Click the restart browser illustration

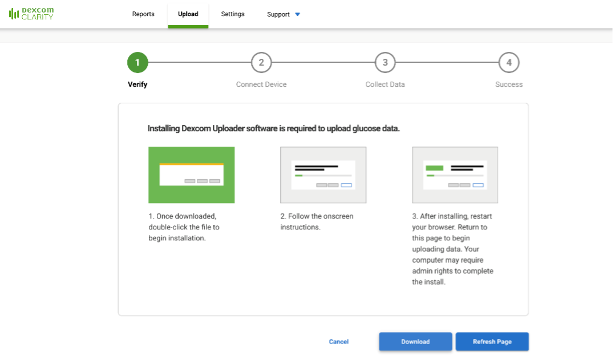(x=455, y=175)
